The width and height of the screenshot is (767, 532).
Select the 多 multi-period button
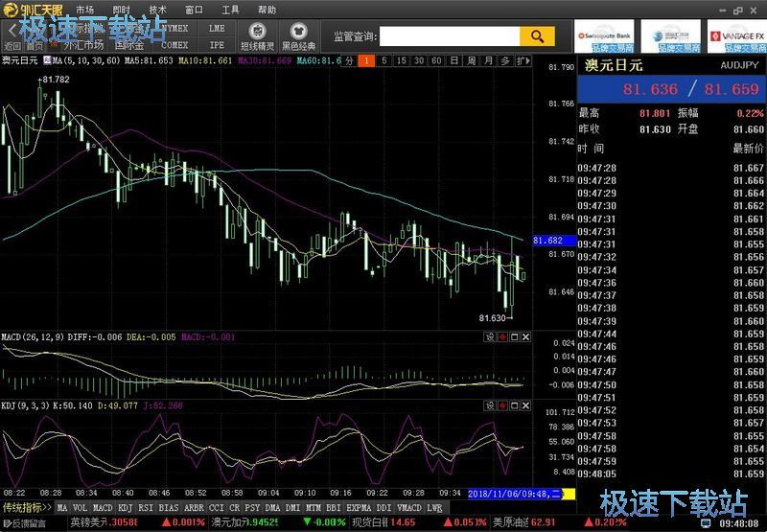pos(506,60)
